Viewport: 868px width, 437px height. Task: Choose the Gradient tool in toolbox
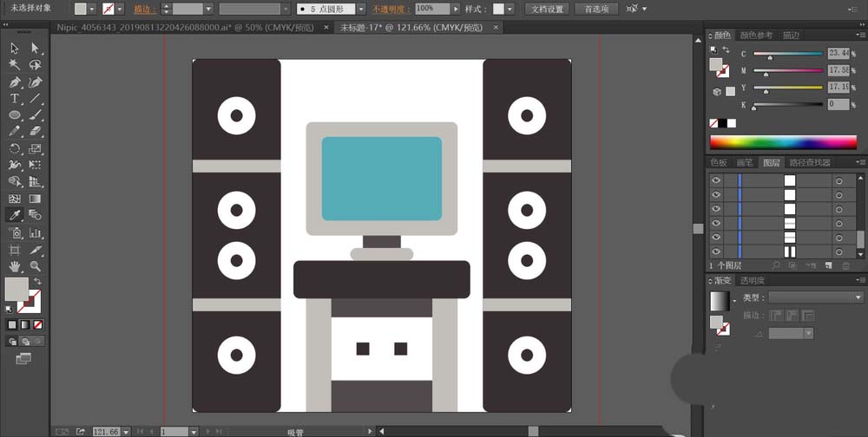[36, 199]
